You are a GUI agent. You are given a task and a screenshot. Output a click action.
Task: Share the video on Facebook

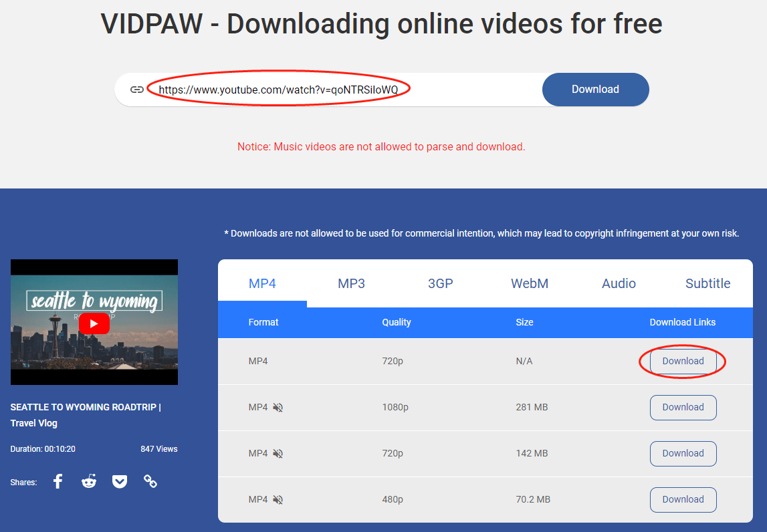58,482
